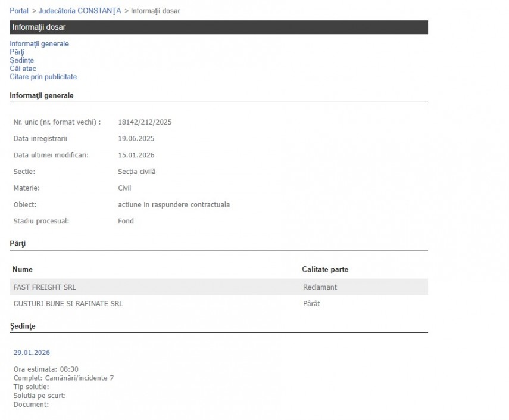
Task: Click the Reclamant party role cell
Action: point(320,287)
